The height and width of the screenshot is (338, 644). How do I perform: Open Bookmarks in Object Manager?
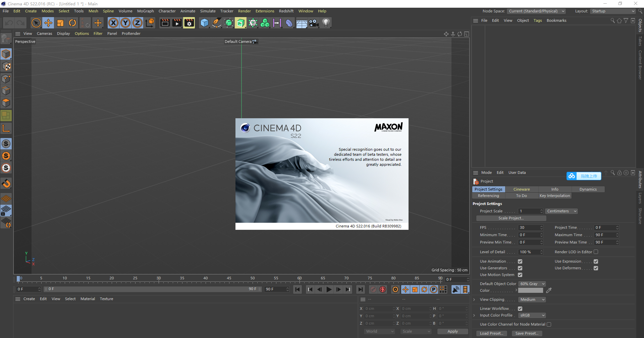tap(556, 20)
